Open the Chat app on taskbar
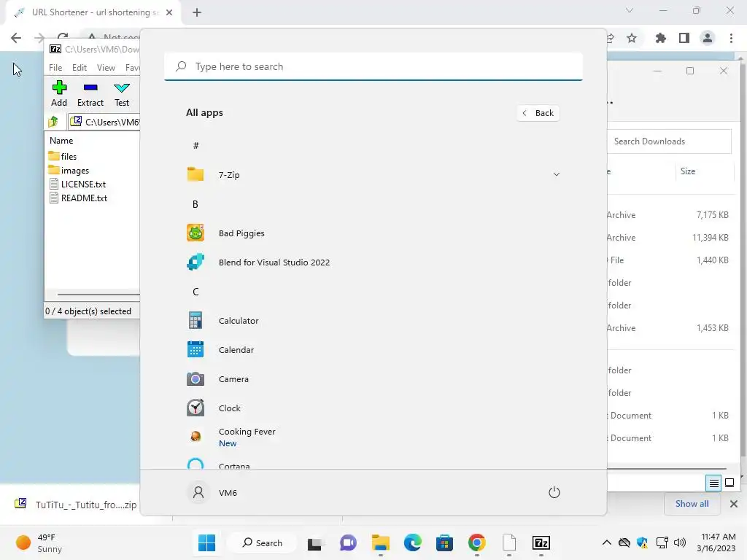The width and height of the screenshot is (747, 560). (x=348, y=542)
